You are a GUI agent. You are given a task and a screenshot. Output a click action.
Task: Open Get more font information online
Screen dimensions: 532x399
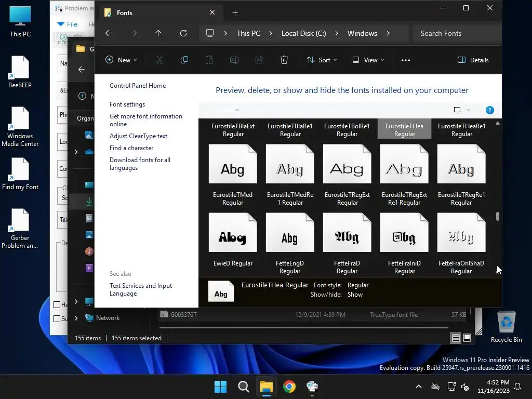(146, 120)
